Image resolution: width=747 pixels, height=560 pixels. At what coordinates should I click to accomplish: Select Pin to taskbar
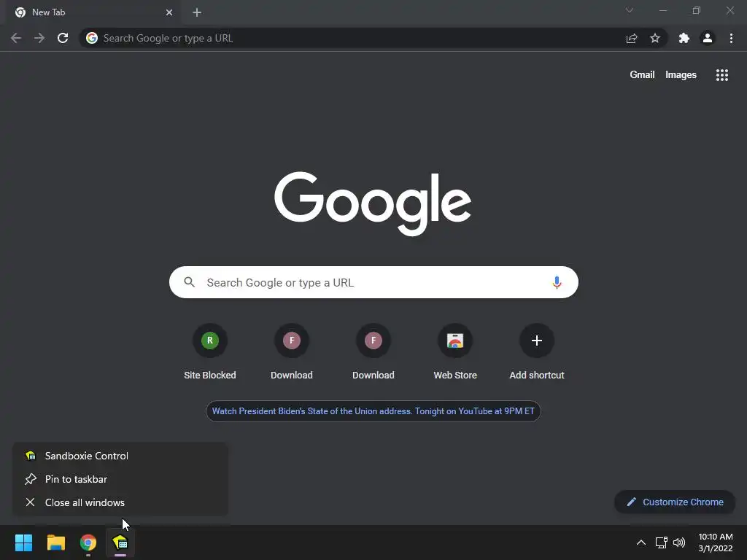[x=120, y=479]
